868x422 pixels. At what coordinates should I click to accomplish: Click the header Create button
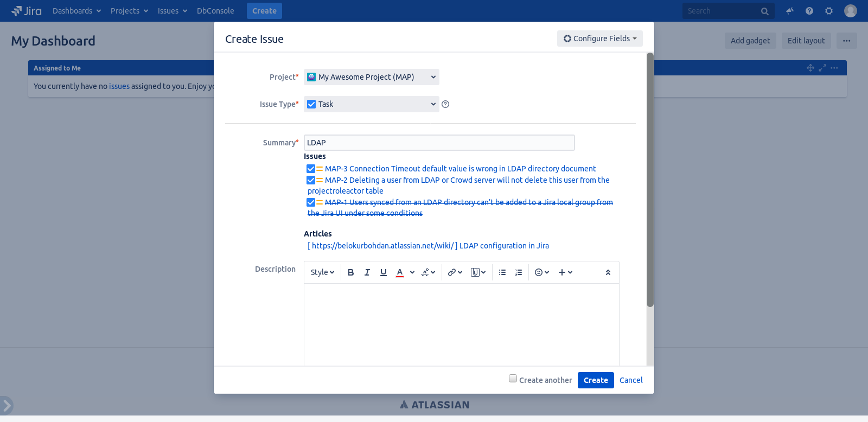pos(264,11)
